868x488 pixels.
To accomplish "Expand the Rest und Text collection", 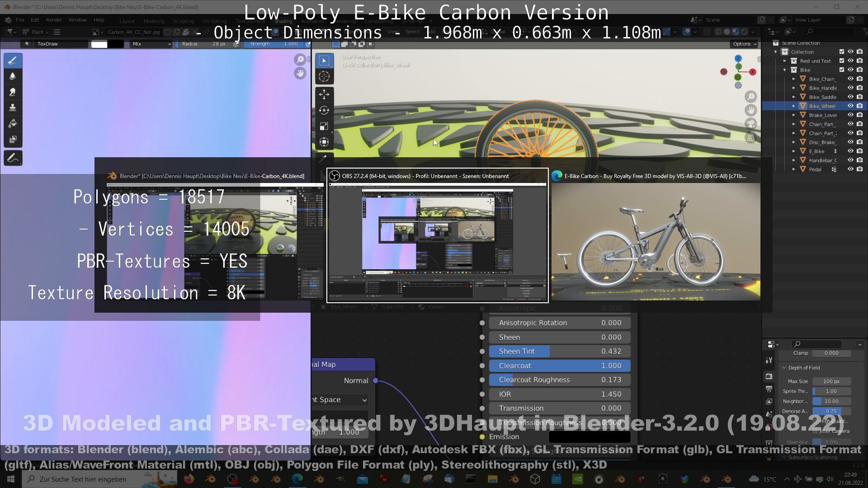I will click(x=785, y=61).
